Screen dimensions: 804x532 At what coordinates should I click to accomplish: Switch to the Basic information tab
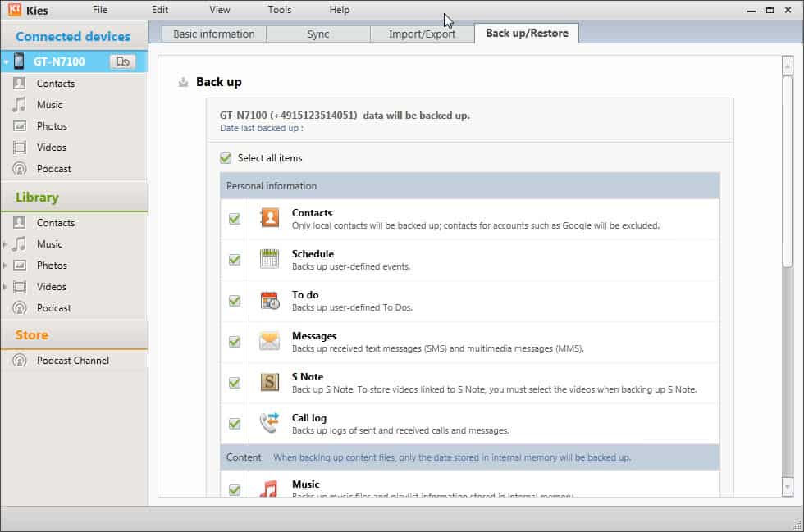(x=213, y=34)
